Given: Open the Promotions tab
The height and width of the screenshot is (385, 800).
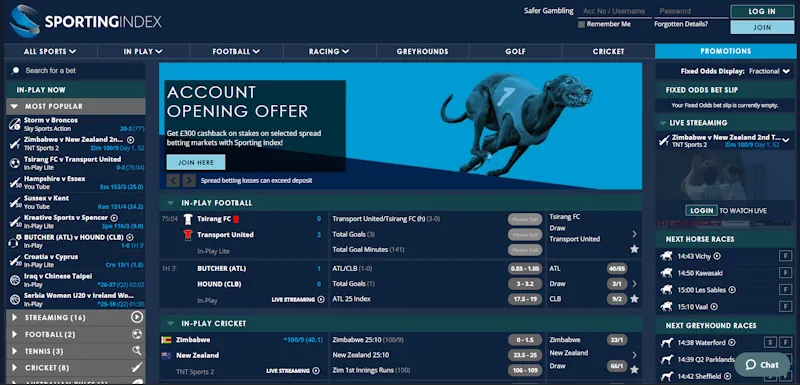Looking at the screenshot, I should tap(726, 51).
